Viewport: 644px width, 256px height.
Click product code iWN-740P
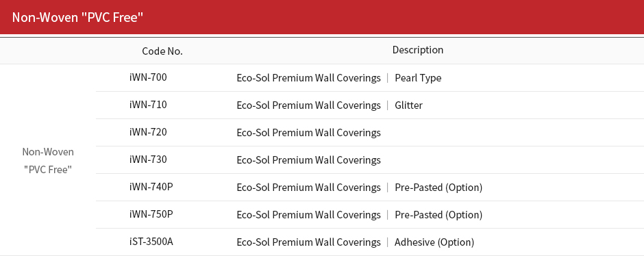[x=151, y=187]
